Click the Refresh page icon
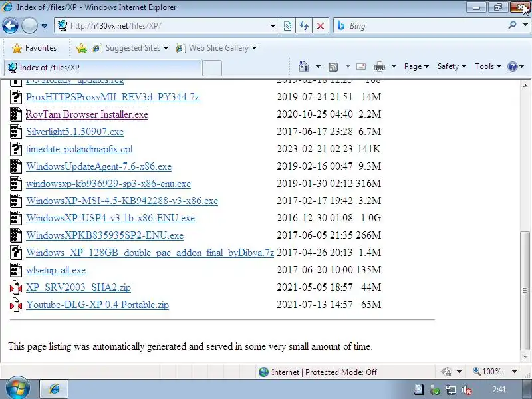Image resolution: width=532 pixels, height=399 pixels. coord(304,26)
